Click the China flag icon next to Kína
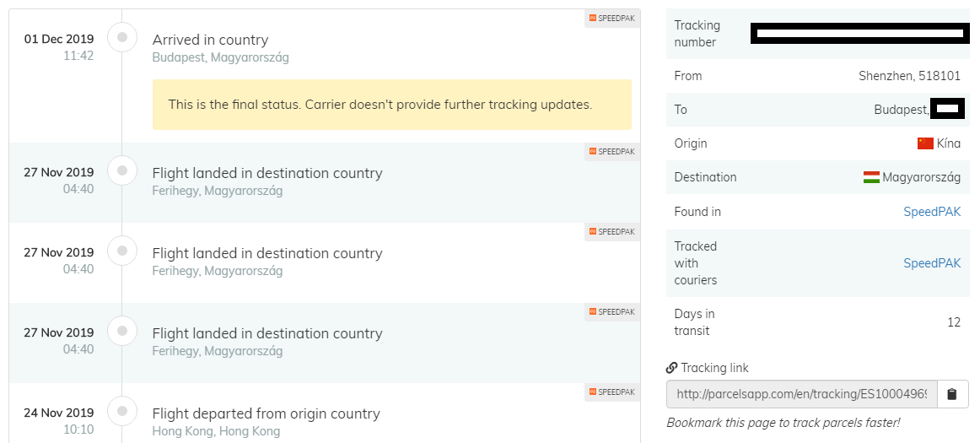 pos(925,143)
